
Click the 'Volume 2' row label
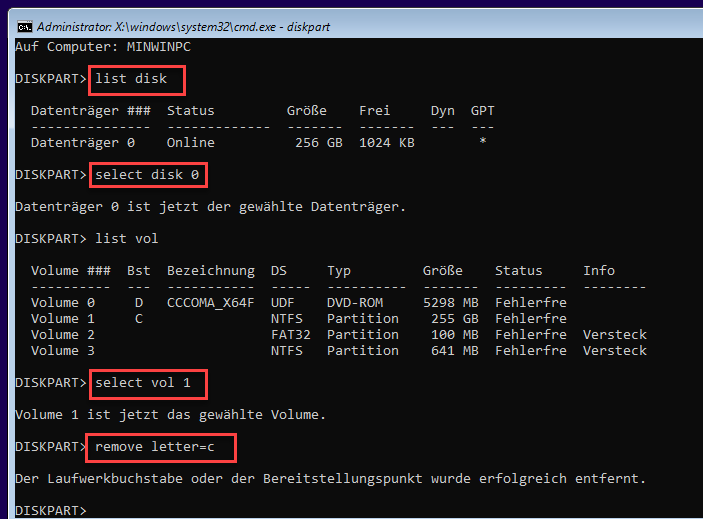click(63, 335)
